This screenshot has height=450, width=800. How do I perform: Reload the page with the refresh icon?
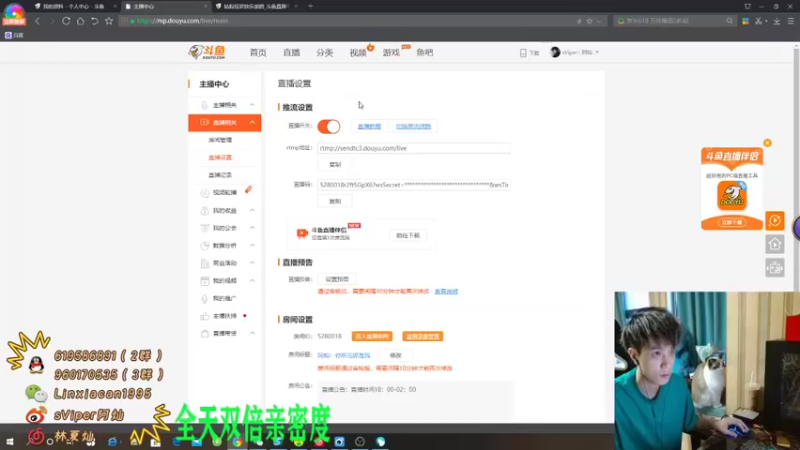(x=66, y=21)
